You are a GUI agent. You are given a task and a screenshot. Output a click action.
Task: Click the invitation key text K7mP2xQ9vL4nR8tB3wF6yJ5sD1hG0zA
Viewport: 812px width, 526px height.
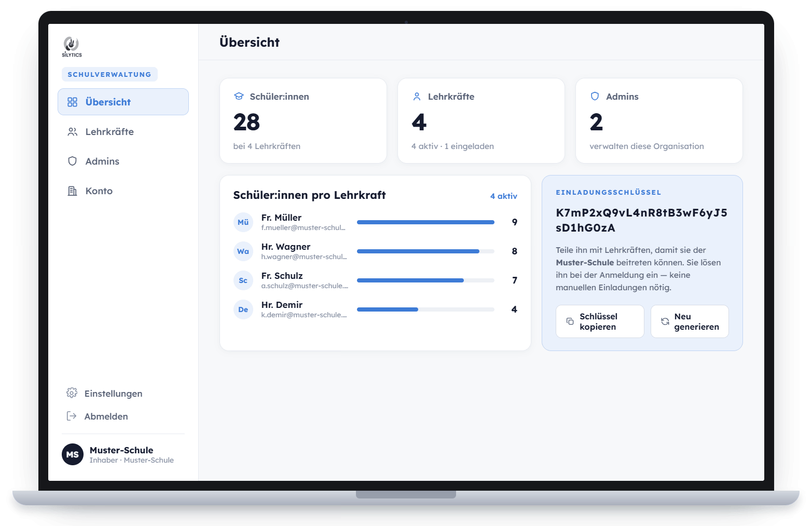click(x=641, y=220)
